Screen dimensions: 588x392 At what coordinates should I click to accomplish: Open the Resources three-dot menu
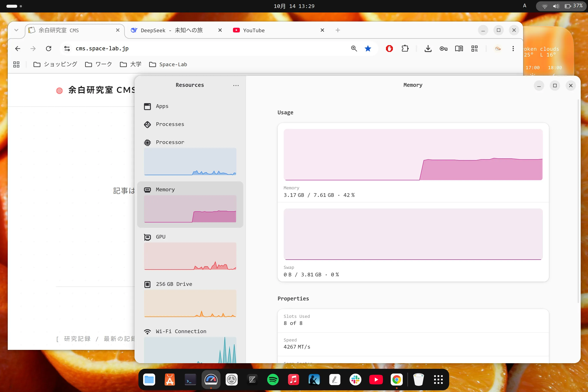tap(236, 85)
